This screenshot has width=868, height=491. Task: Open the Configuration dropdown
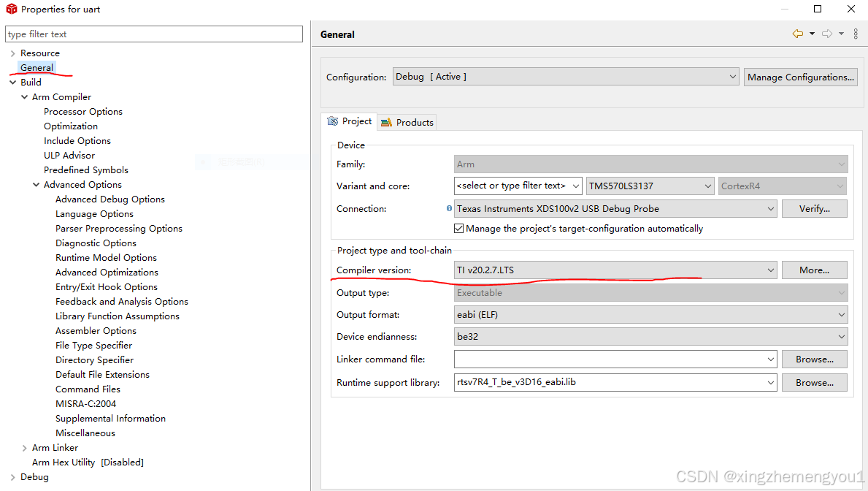coord(566,77)
